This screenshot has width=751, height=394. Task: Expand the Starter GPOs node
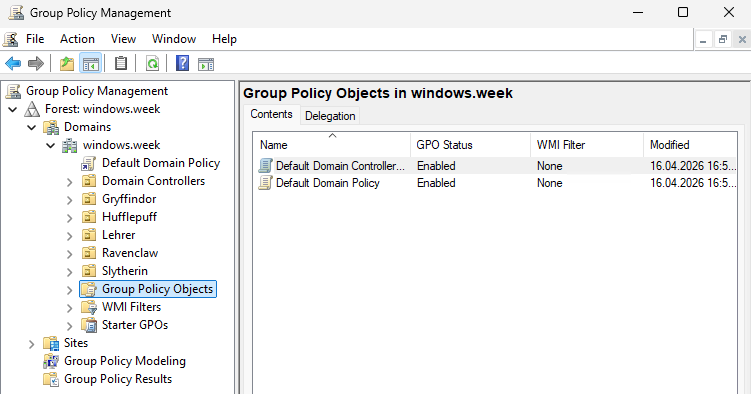69,326
